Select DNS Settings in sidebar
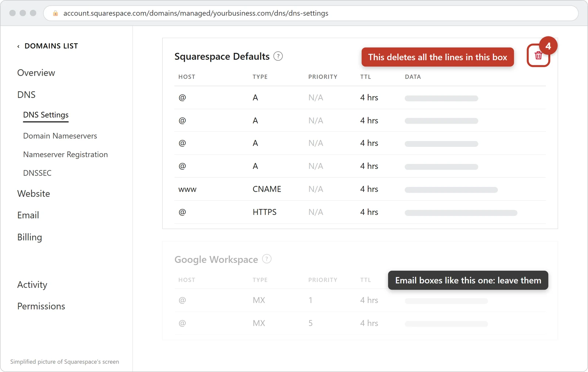588x372 pixels. [x=46, y=115]
